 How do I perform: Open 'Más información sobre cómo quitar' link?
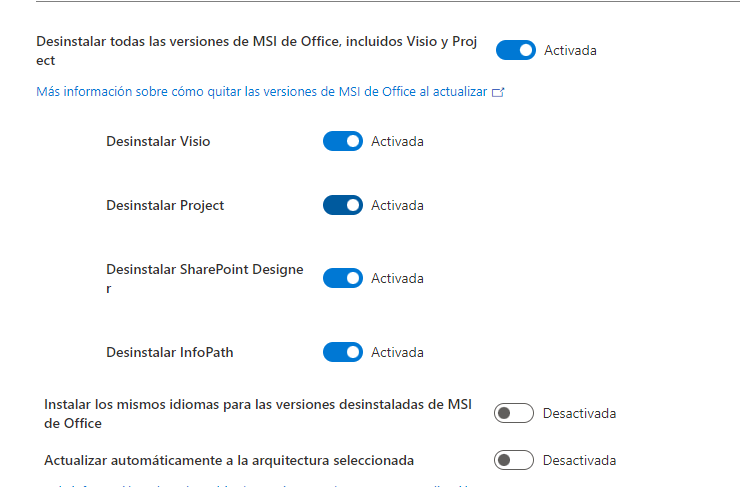(x=261, y=92)
